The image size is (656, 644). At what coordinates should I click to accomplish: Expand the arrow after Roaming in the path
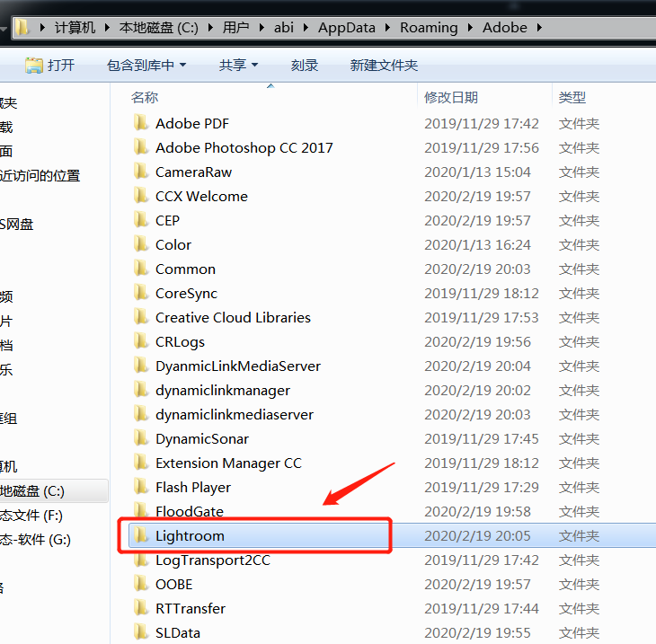click(470, 28)
